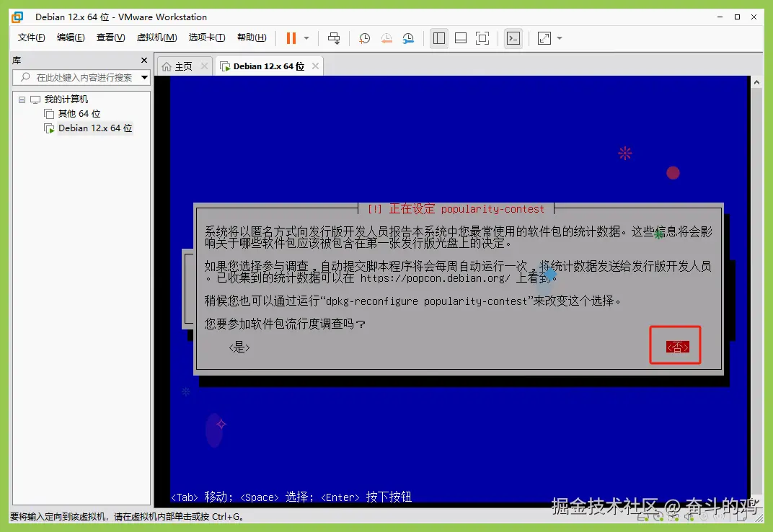Click the status bar Ctrl+G hint message
773x532 pixels.
(x=127, y=517)
